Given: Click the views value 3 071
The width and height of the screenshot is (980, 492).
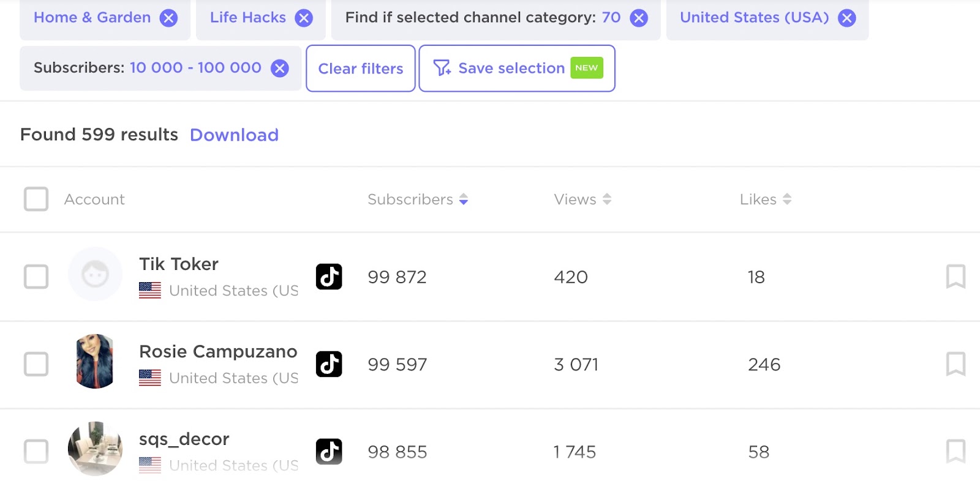Looking at the screenshot, I should [576, 365].
